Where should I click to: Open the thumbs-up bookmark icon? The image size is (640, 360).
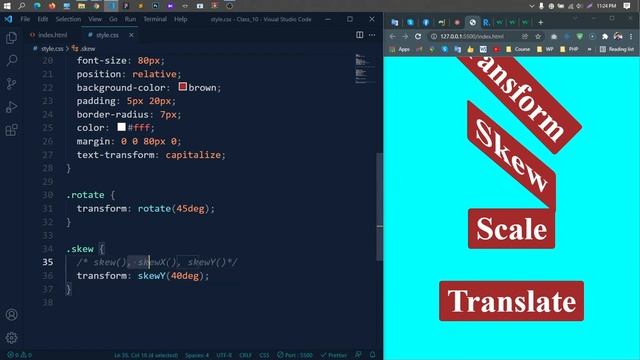[470, 49]
